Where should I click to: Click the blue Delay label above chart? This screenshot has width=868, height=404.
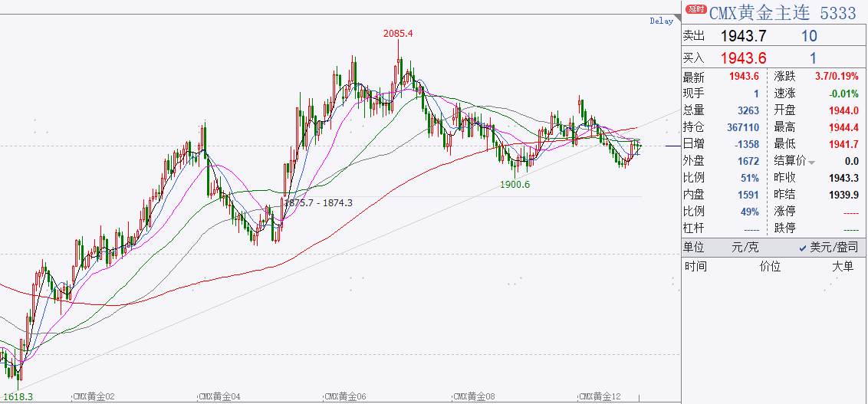tap(662, 21)
